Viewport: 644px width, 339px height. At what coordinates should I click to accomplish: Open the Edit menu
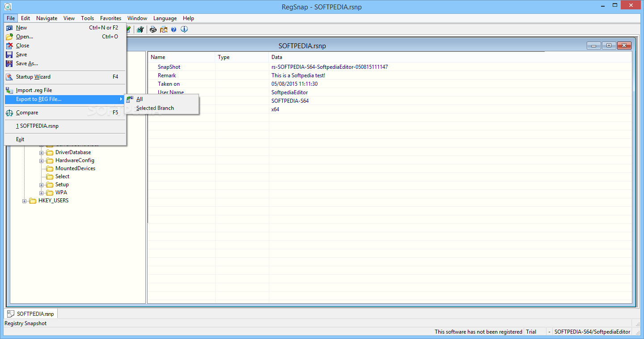point(25,18)
